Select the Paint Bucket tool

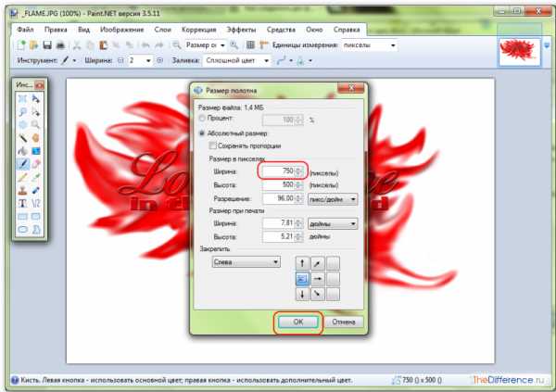coord(22,151)
